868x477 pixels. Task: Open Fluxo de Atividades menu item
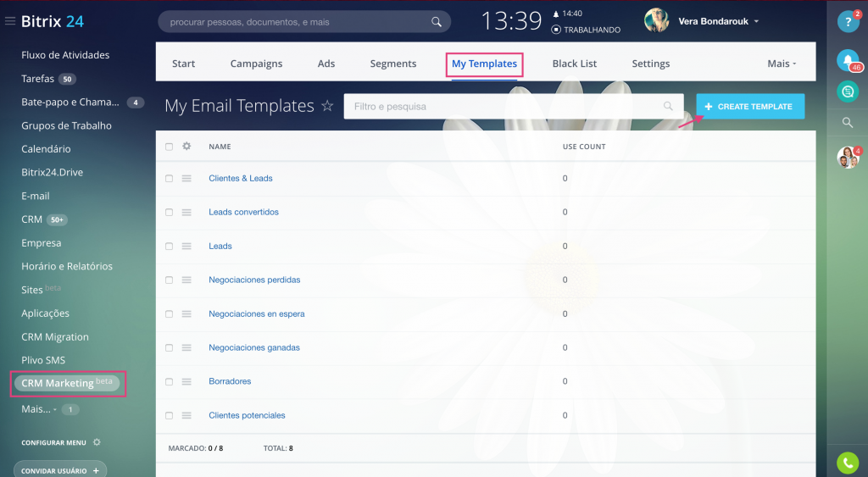65,55
